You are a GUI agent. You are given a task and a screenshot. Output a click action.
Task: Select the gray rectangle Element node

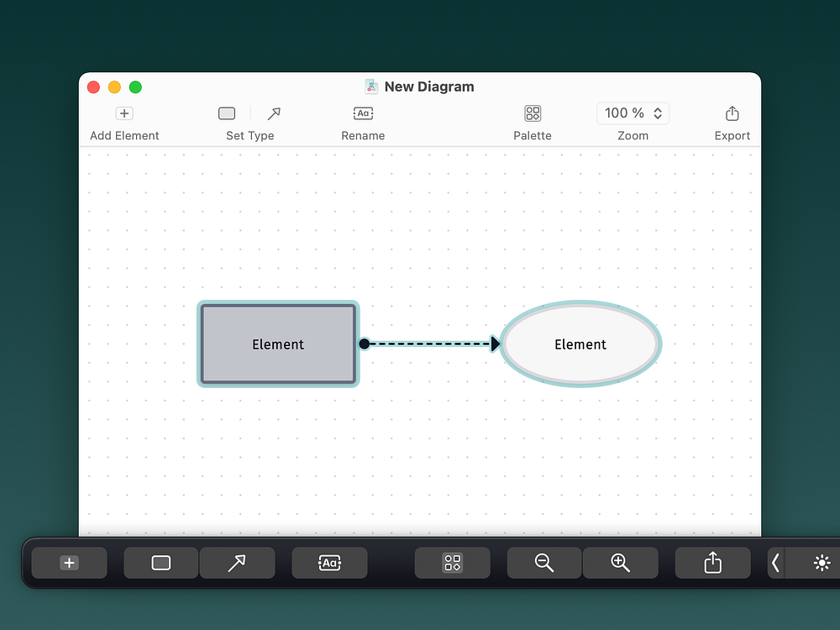(x=278, y=344)
